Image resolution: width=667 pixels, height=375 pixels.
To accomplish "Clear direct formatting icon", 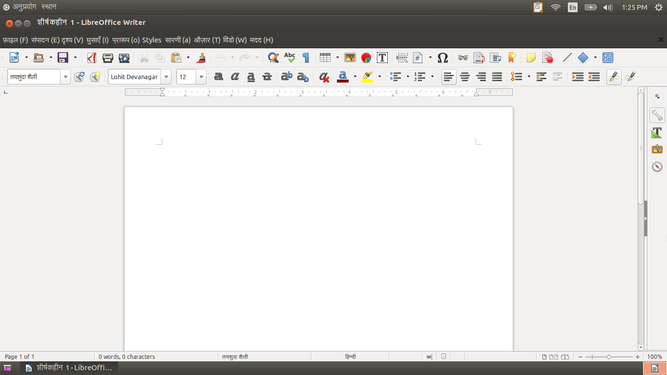I will click(x=324, y=77).
